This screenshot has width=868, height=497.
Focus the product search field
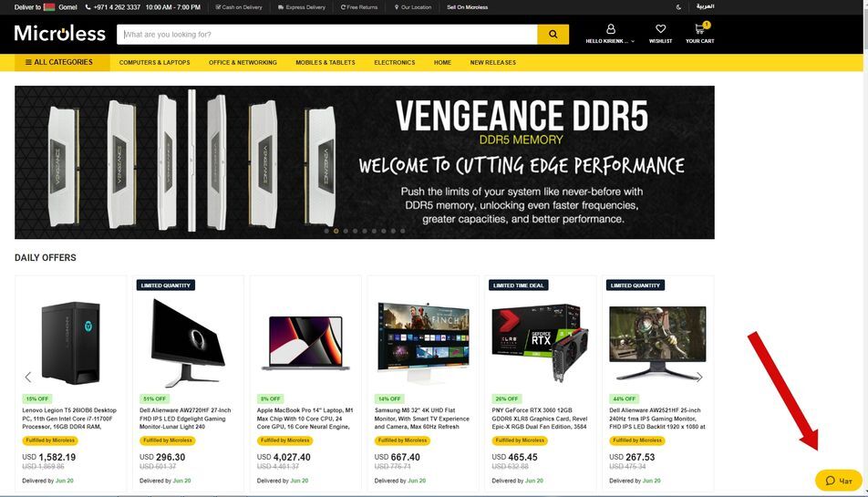(x=327, y=35)
